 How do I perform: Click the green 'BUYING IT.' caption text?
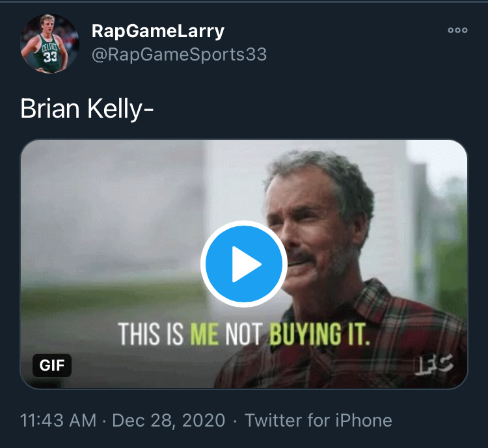point(319,334)
